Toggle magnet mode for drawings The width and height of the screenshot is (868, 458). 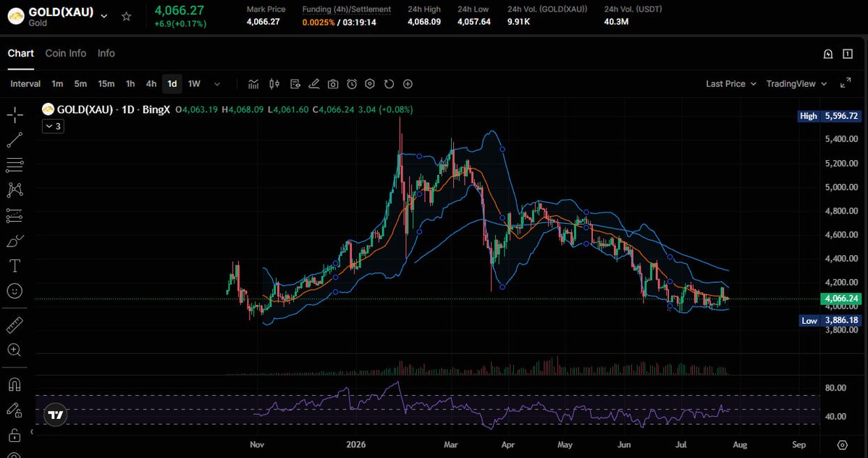pyautogui.click(x=14, y=384)
